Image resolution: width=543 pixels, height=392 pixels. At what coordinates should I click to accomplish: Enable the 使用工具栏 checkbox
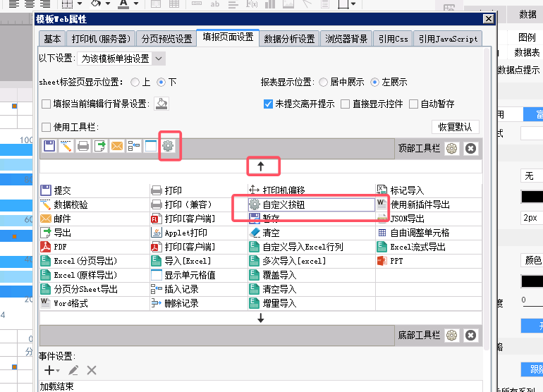(47, 128)
